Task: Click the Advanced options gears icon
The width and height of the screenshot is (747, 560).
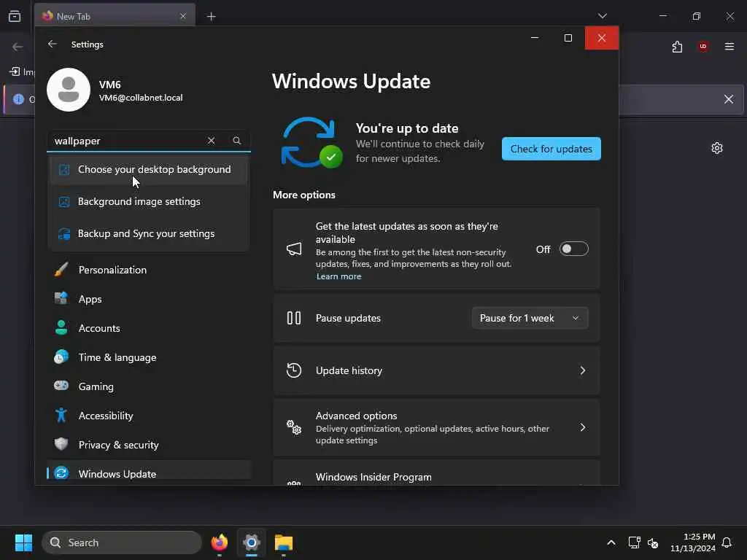Action: [x=294, y=427]
